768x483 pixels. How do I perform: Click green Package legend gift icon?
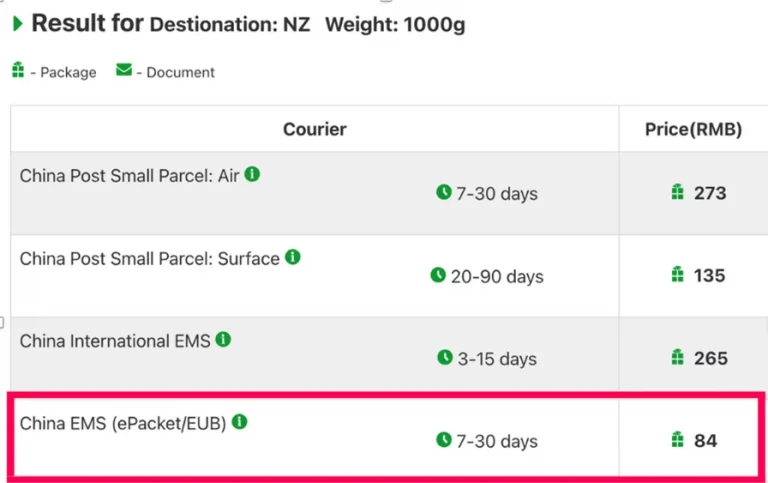click(x=18, y=70)
